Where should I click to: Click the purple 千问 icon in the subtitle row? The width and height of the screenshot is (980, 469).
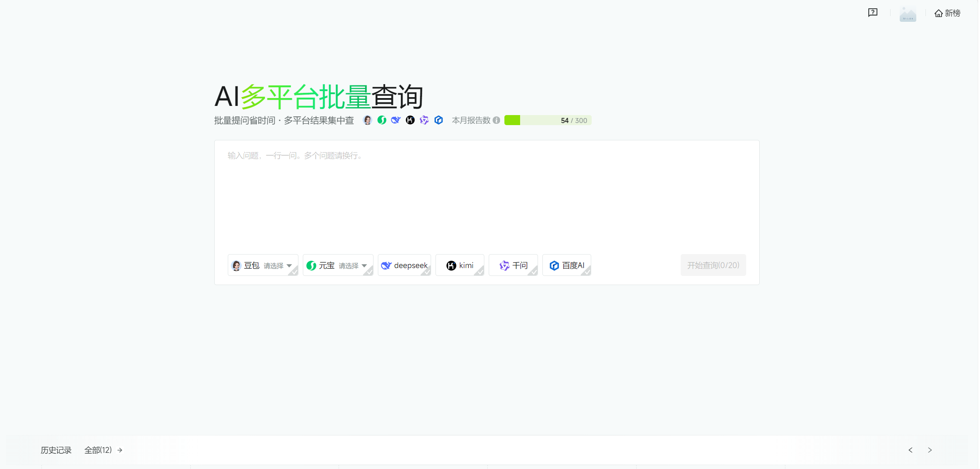click(x=424, y=120)
